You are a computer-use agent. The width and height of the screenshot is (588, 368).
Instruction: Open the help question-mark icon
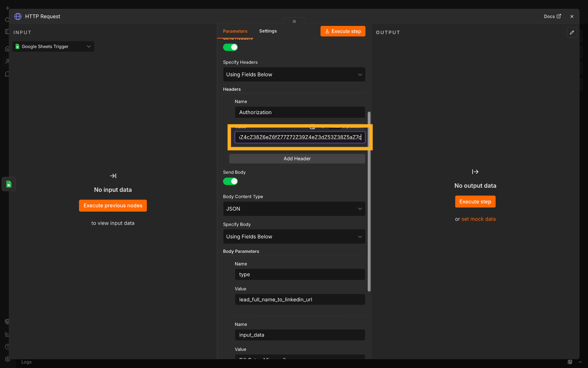click(7, 347)
